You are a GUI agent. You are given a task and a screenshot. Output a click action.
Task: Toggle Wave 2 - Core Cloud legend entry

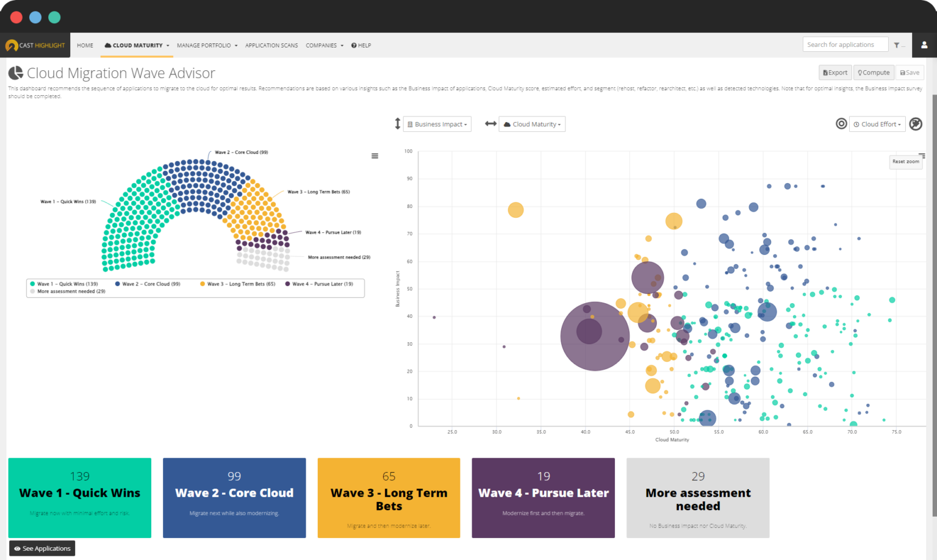[148, 284]
